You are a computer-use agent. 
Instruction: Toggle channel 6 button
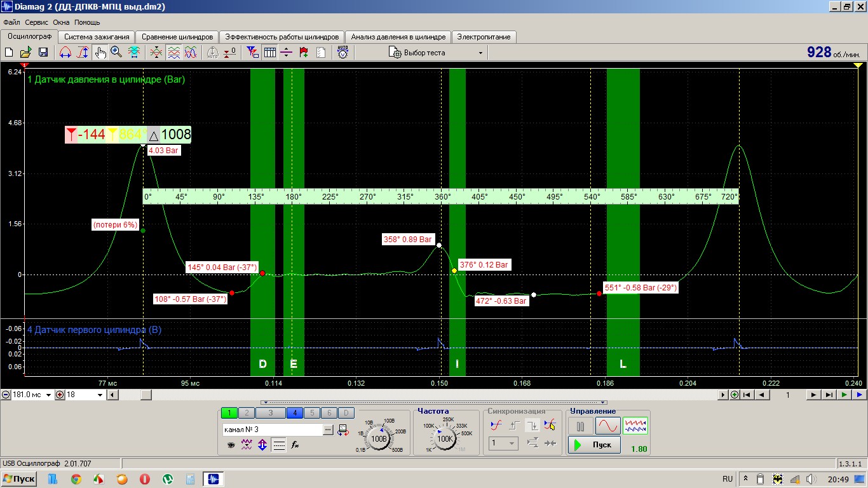(329, 413)
